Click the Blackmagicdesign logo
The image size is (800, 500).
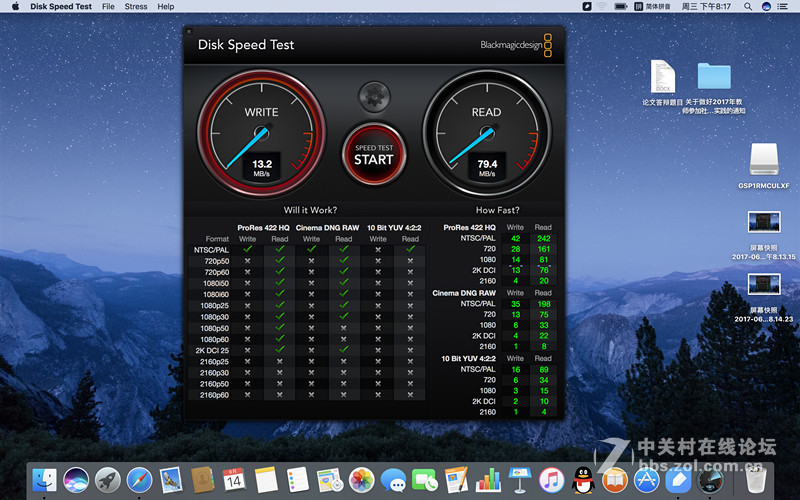pos(515,45)
